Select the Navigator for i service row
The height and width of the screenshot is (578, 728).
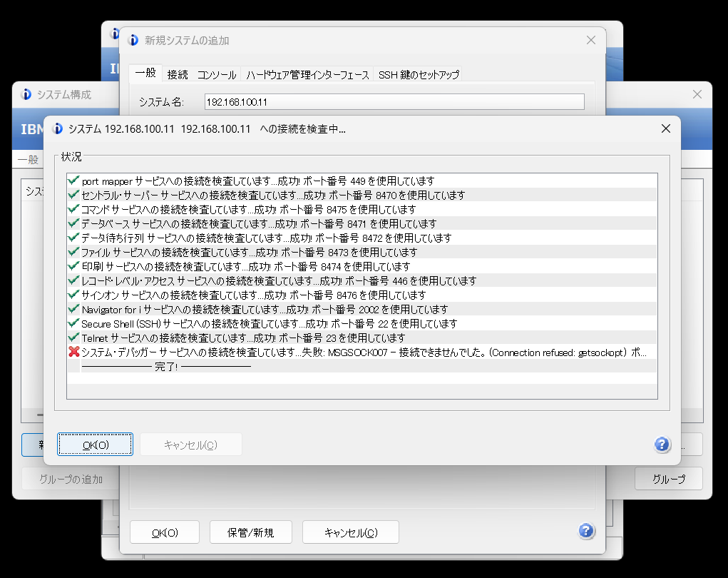point(362,310)
